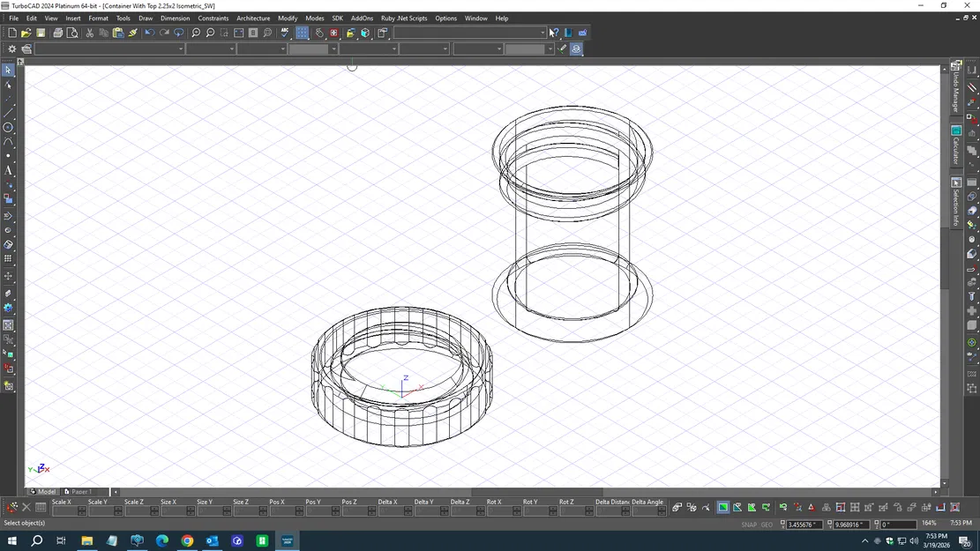Switch to the Paper 1 tab
Screen dimensions: 980x551
pos(80,491)
